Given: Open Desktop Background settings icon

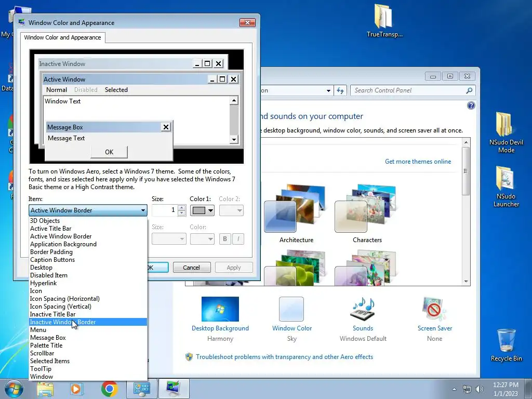Looking at the screenshot, I should tap(220, 309).
